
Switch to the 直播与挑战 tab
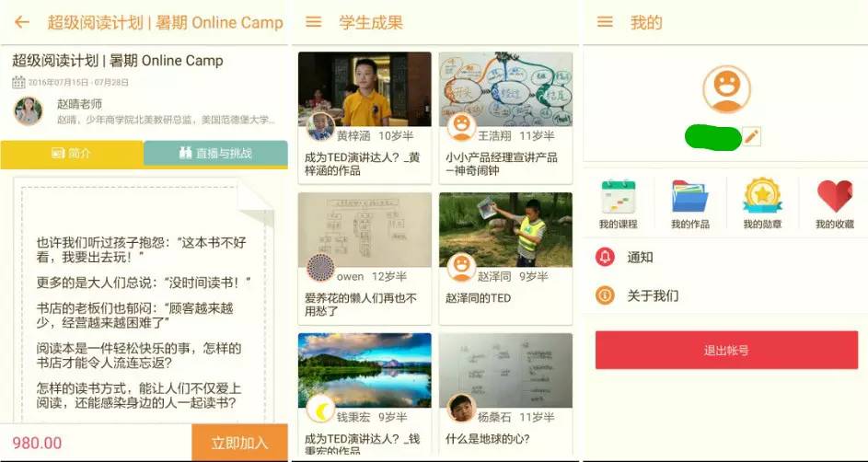(216, 154)
